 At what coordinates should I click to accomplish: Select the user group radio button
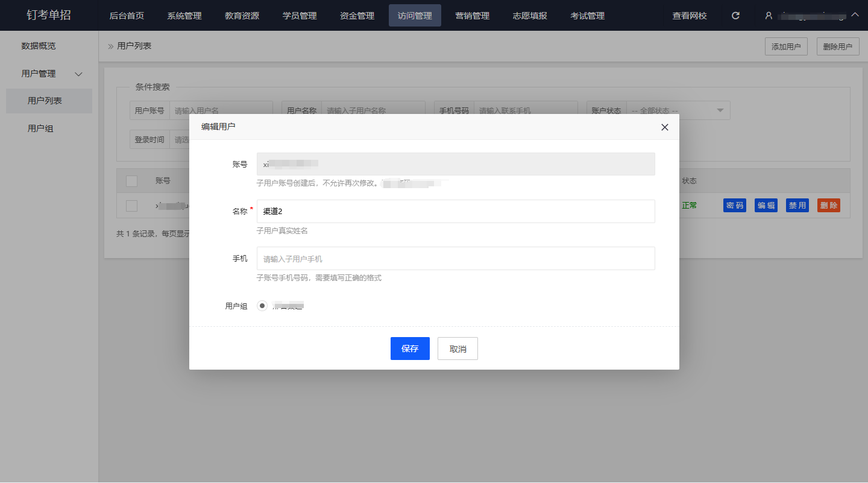(x=262, y=306)
